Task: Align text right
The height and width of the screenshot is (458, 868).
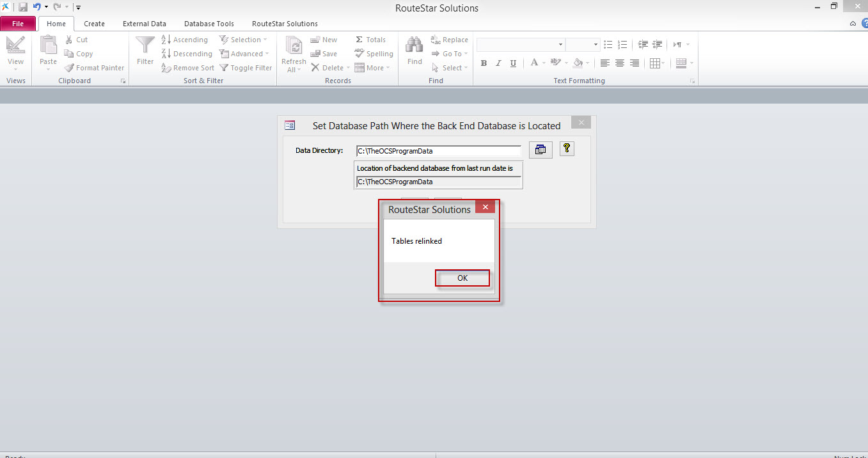Action: [635, 63]
